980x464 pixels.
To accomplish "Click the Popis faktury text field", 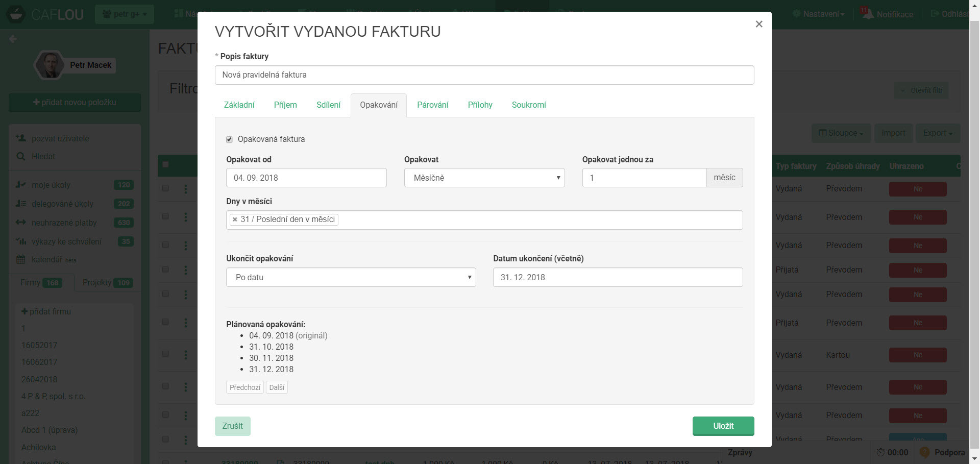I will pos(484,75).
